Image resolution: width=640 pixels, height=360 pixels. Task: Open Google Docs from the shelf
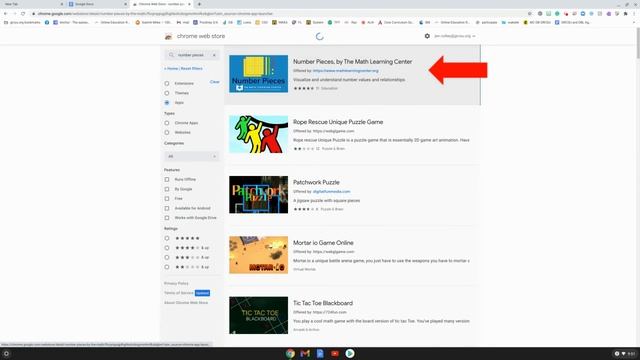point(320,353)
